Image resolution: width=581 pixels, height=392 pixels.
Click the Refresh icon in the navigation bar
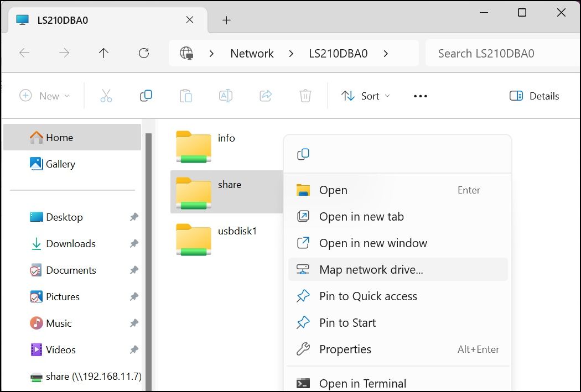click(144, 53)
